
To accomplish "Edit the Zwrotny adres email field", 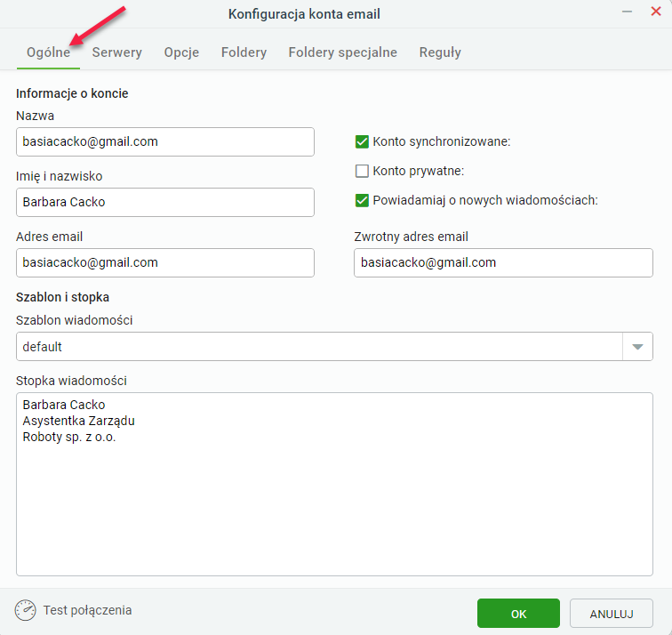I will (x=503, y=262).
